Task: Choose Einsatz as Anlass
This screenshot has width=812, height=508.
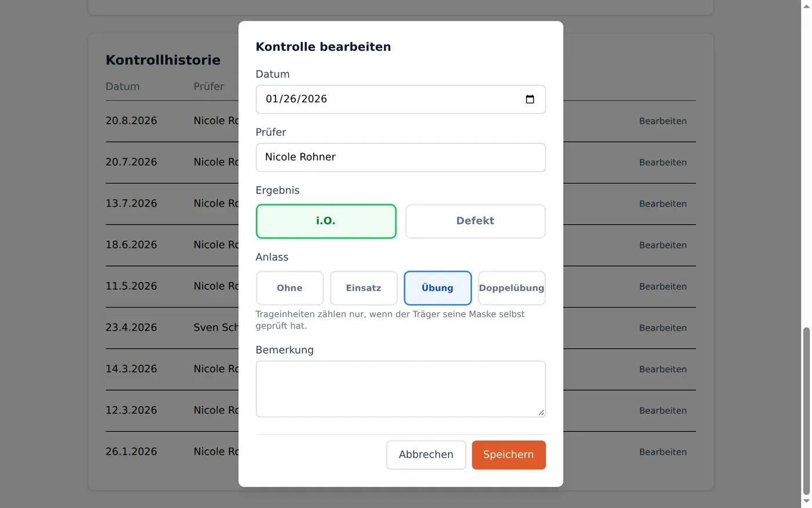Action: [x=364, y=288]
